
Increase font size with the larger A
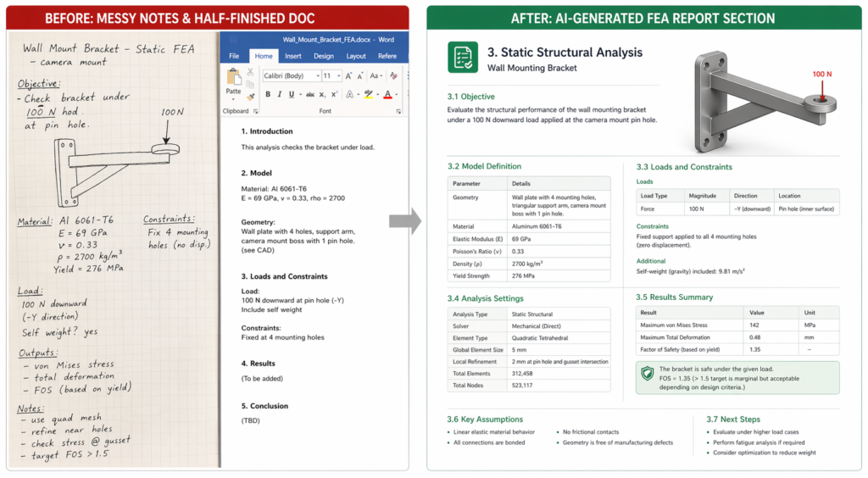[348, 75]
